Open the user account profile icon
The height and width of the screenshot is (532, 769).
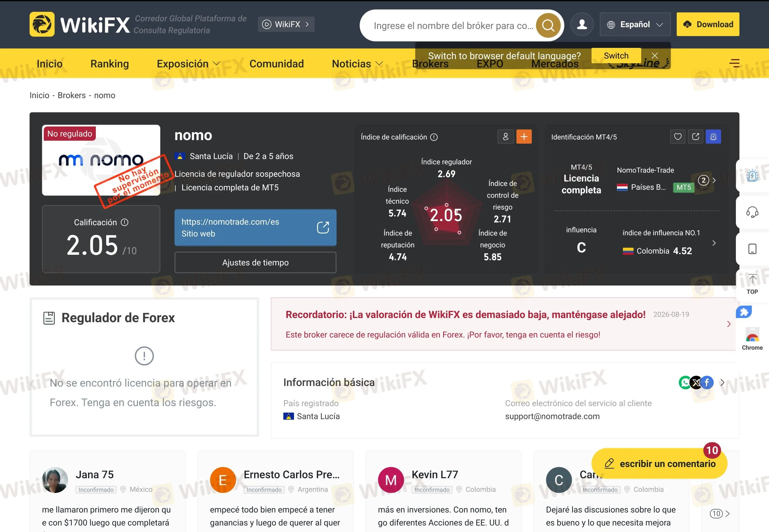click(x=582, y=24)
